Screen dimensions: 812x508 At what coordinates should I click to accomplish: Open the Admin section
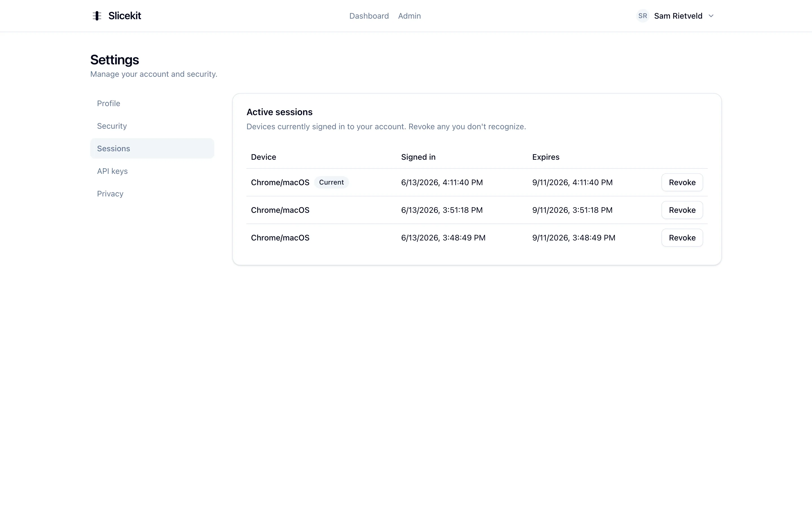pos(409,16)
